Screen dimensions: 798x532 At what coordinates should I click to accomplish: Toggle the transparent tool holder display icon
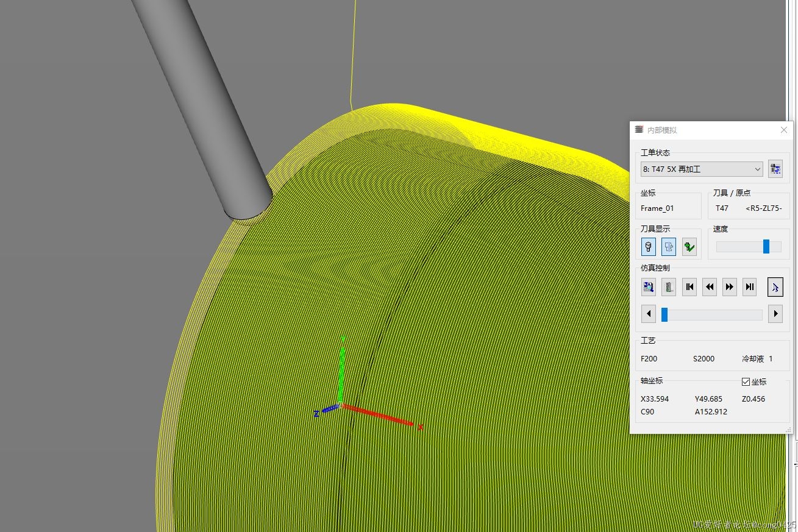[669, 247]
